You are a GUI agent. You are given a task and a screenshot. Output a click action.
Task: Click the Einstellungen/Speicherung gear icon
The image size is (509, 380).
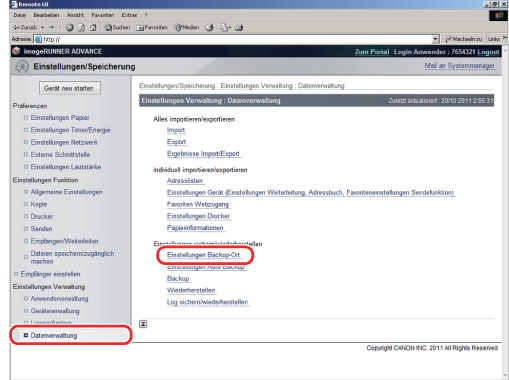tap(22, 66)
